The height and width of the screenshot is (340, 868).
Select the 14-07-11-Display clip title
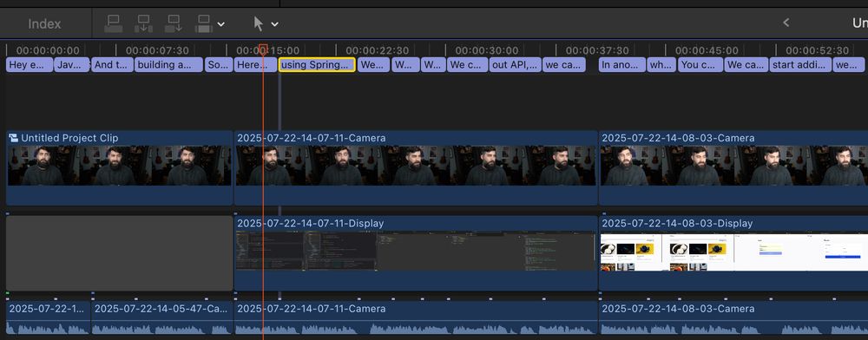pos(311,224)
